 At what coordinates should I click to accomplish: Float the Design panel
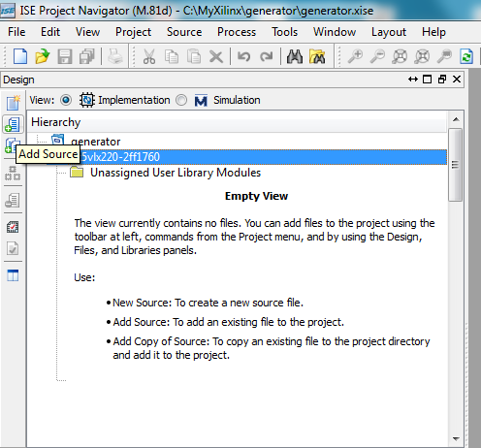442,80
